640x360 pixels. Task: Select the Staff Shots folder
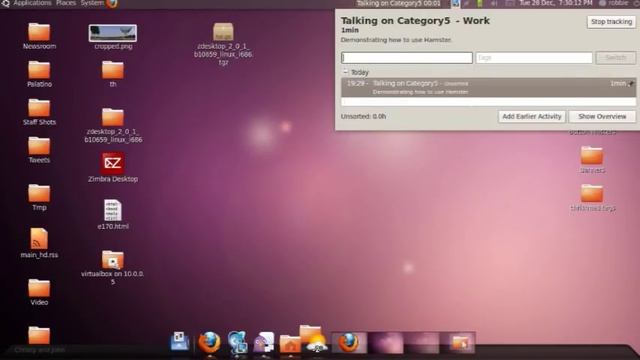(x=39, y=108)
